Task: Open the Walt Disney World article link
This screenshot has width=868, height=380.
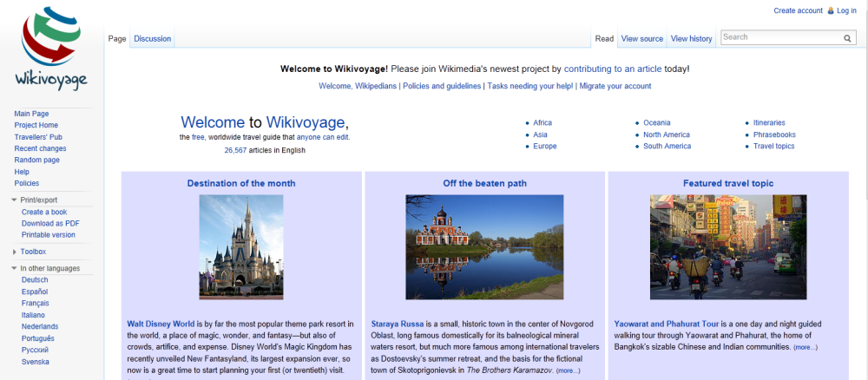Action: click(x=161, y=324)
